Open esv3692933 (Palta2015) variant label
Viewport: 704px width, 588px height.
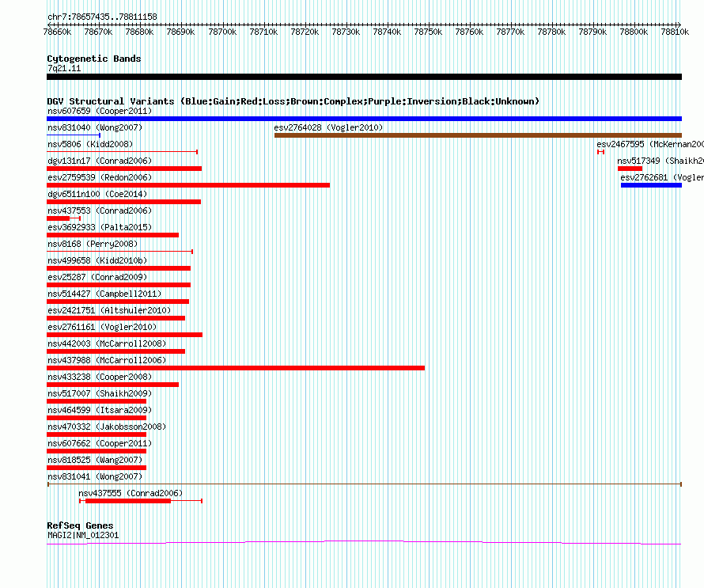(x=100, y=227)
